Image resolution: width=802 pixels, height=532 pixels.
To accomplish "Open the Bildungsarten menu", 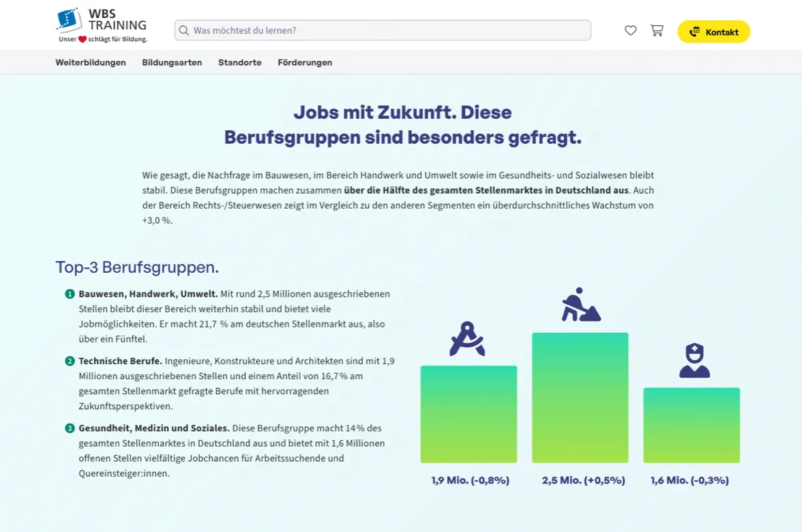I will 172,63.
